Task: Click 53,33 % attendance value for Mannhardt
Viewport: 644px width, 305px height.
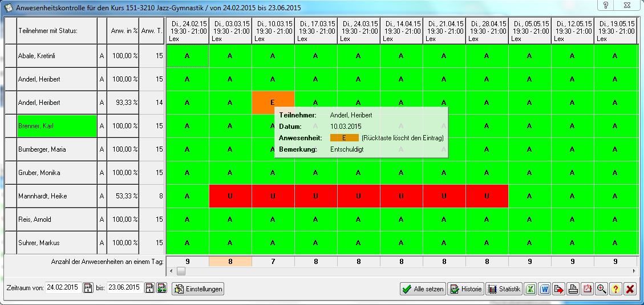Action: click(123, 196)
